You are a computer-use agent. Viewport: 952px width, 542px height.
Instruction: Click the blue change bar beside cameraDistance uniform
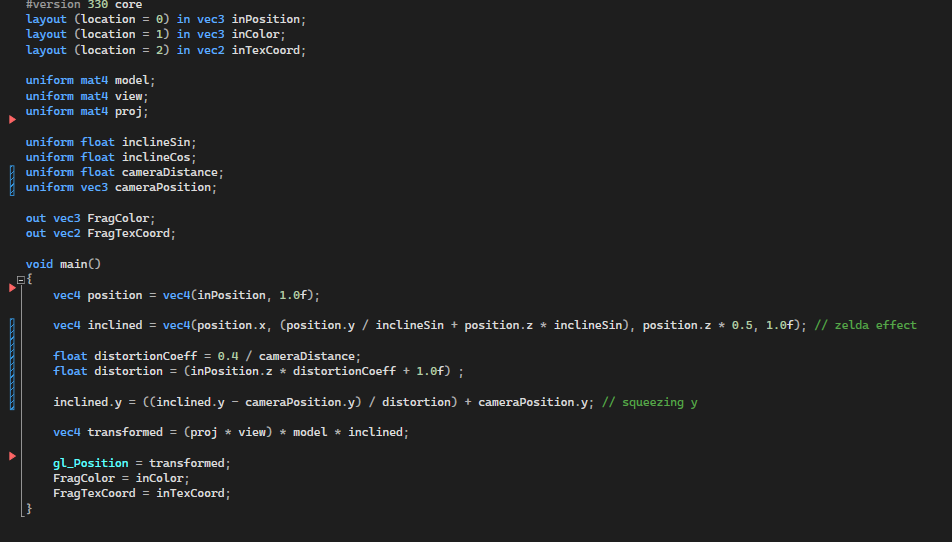(12, 180)
